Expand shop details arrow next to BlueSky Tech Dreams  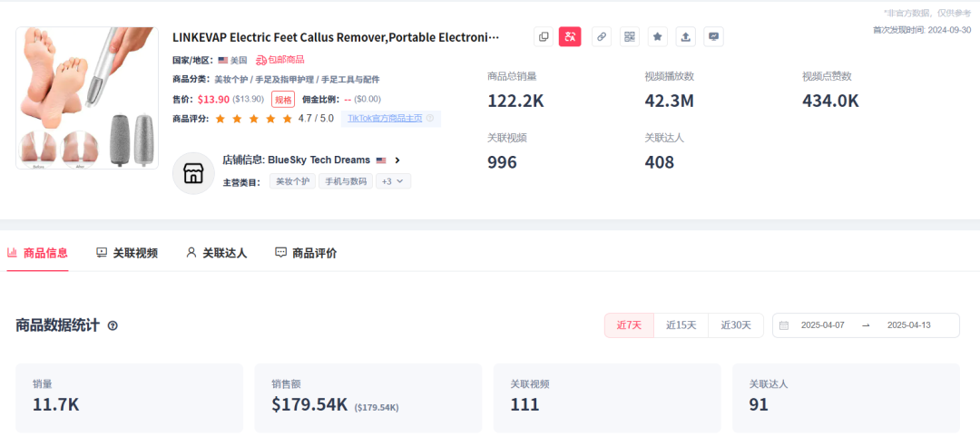click(x=397, y=160)
